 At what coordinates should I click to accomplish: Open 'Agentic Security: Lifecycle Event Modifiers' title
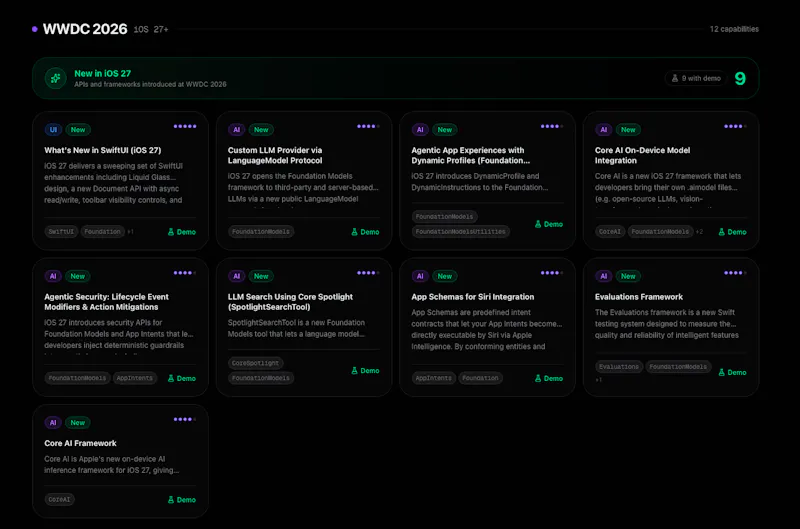[106, 301]
